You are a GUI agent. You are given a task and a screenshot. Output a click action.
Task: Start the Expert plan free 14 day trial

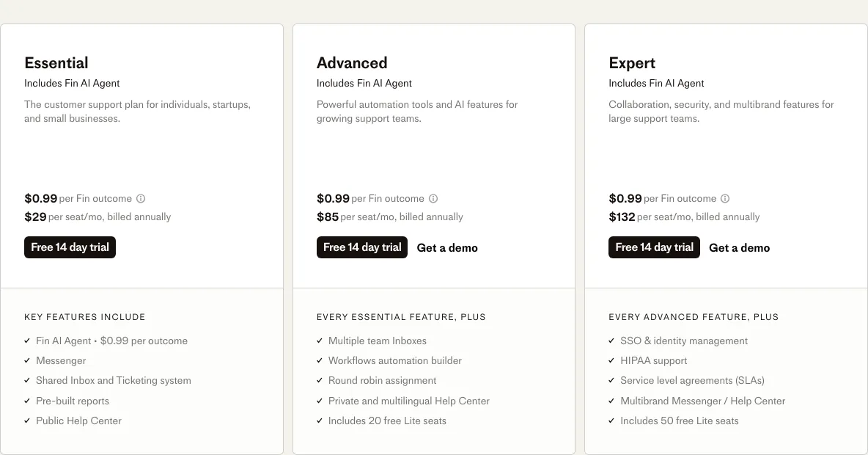(x=654, y=247)
